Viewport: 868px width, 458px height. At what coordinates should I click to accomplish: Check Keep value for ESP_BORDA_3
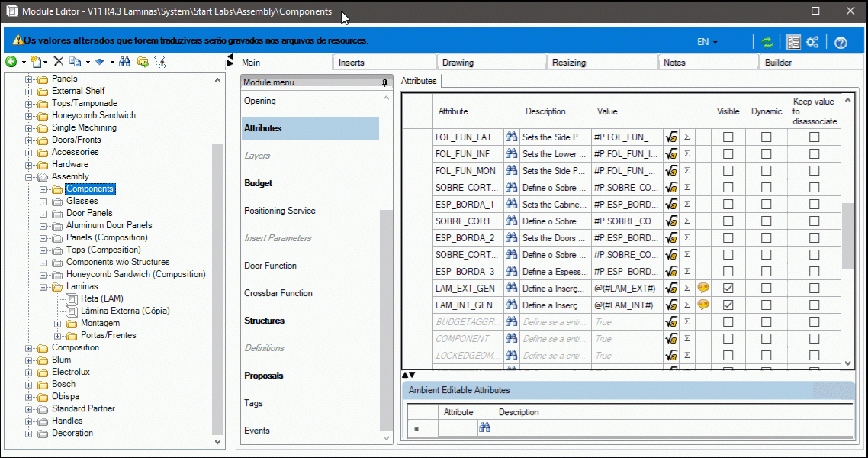(x=815, y=272)
